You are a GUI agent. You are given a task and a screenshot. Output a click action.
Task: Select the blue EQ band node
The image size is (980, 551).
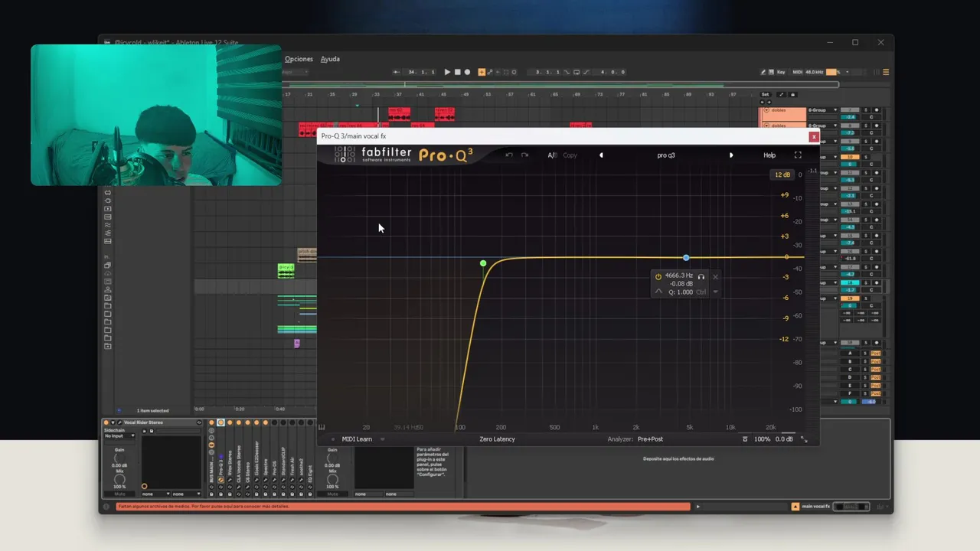coord(686,258)
